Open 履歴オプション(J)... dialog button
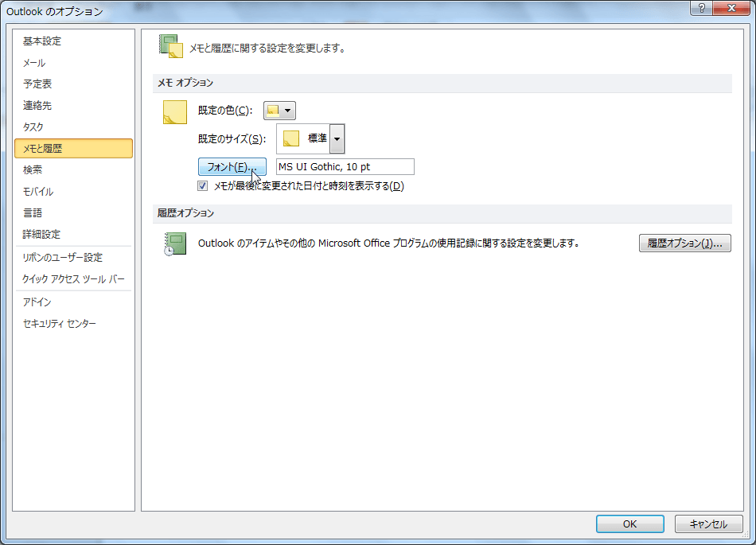Screen dimensions: 756x545 (684, 243)
